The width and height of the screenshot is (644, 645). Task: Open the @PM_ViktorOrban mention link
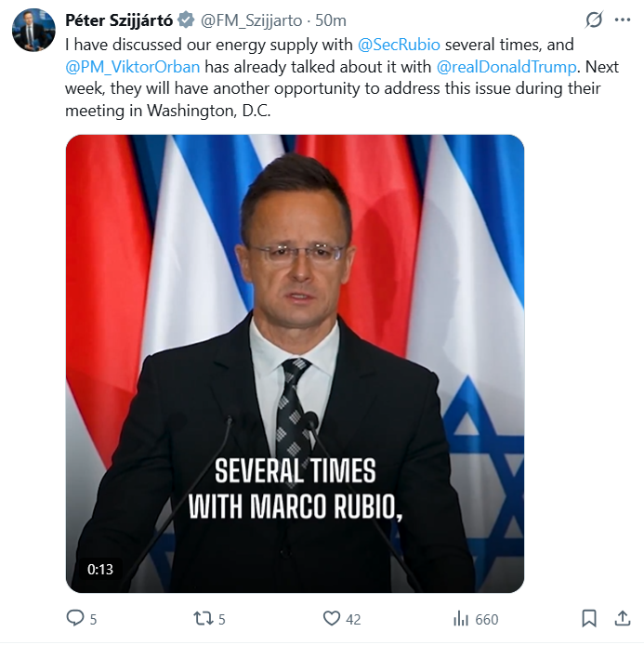click(x=133, y=66)
